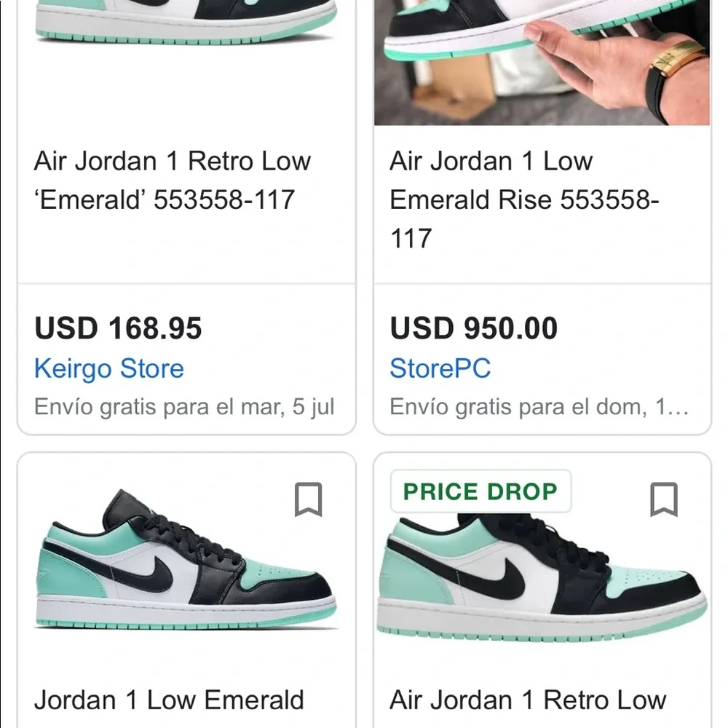
Task: Click the USD 950.00 price
Action: click(x=473, y=328)
